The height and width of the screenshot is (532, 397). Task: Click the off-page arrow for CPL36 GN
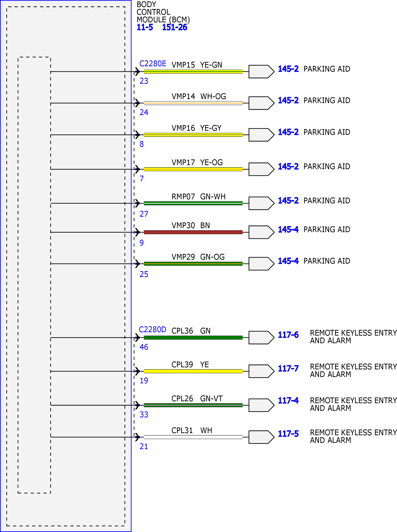click(261, 338)
